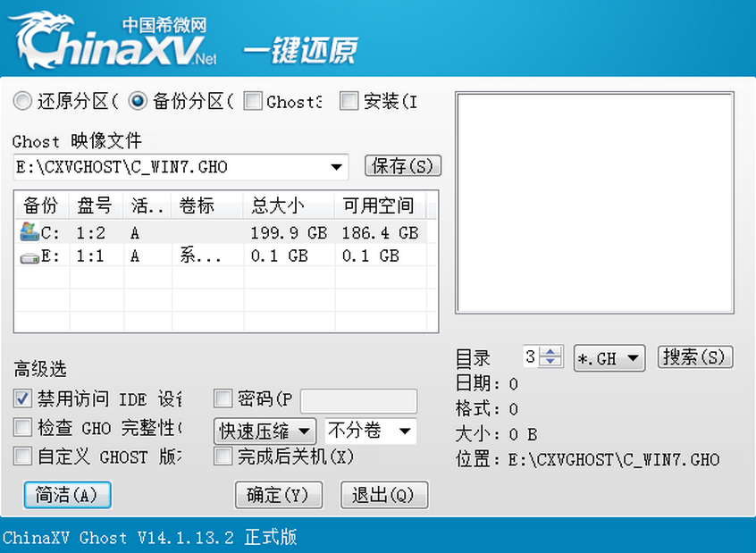The image size is (756, 553).
Task: Enable 检查 GHO 完整性 checkbox
Action: click(x=22, y=427)
